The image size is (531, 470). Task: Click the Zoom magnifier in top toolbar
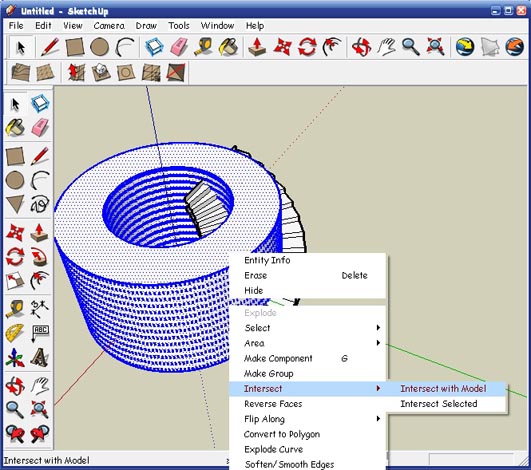click(x=411, y=47)
